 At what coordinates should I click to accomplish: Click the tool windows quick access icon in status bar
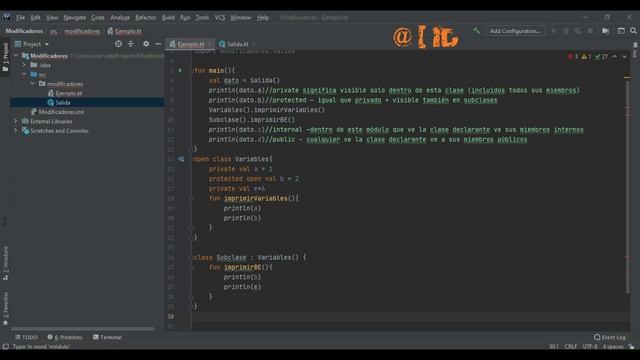(x=6, y=347)
